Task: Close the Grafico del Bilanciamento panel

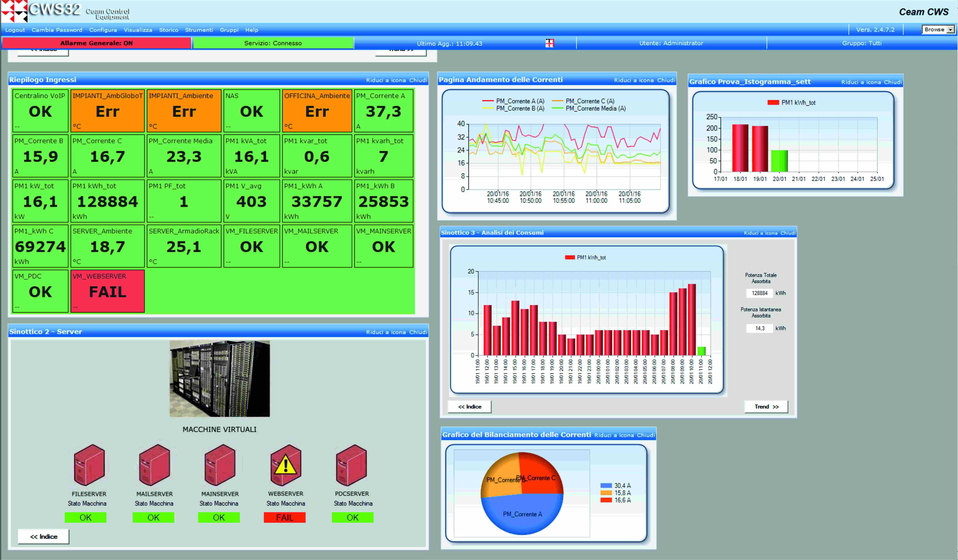Action: pyautogui.click(x=646, y=435)
